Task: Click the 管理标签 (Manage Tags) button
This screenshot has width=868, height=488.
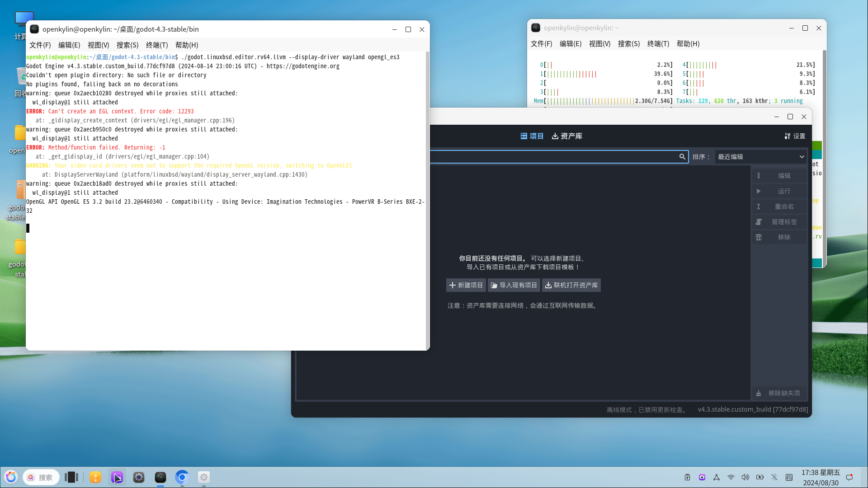Action: 779,222
